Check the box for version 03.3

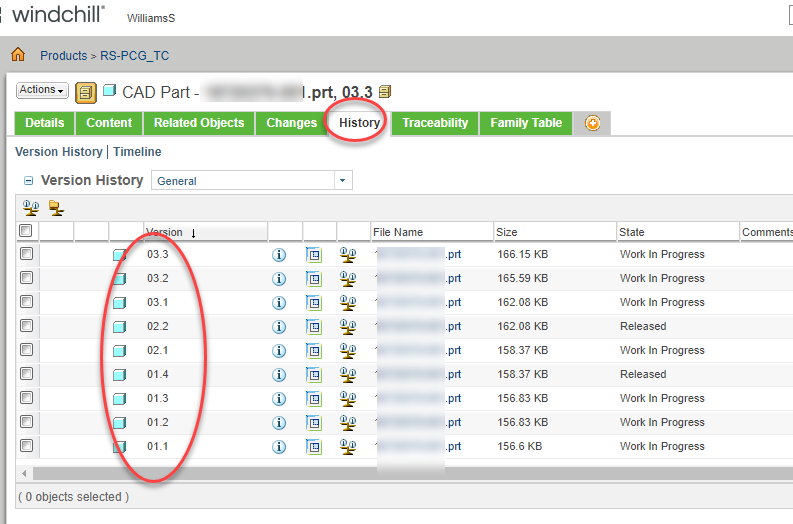click(x=26, y=253)
